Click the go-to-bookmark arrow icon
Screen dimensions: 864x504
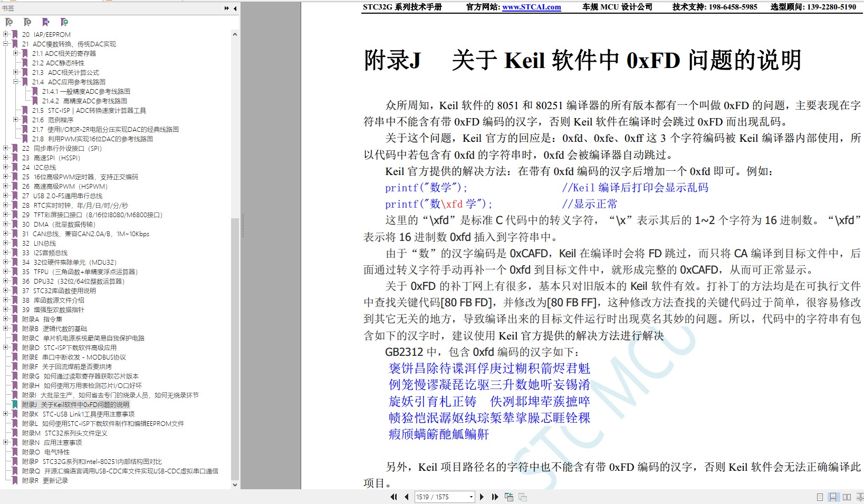coord(46,22)
